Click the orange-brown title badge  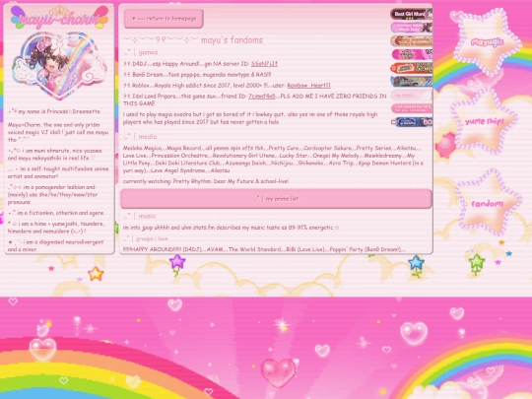[411, 41]
